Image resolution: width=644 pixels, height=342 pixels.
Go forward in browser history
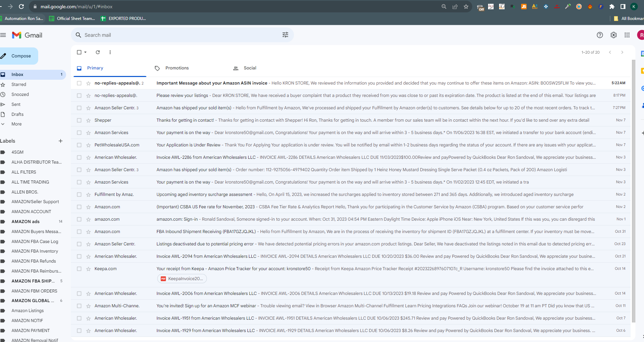(x=10, y=7)
